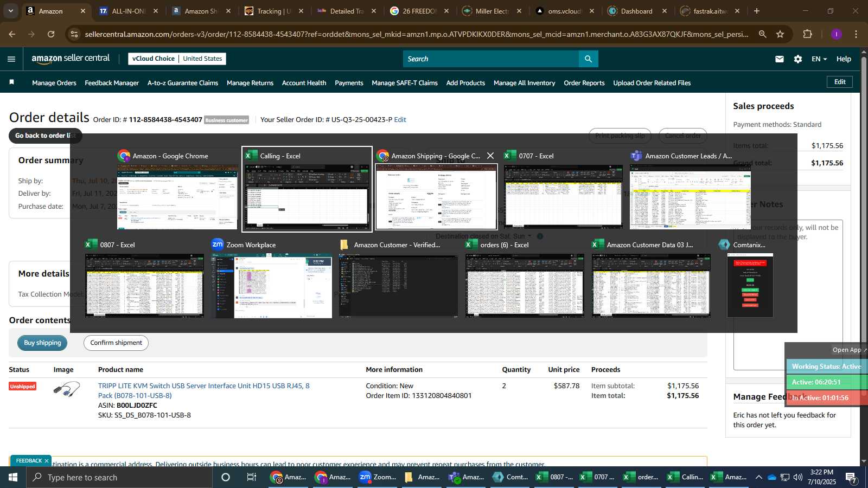
Task: Open the notification center icon
Action: click(x=851, y=477)
